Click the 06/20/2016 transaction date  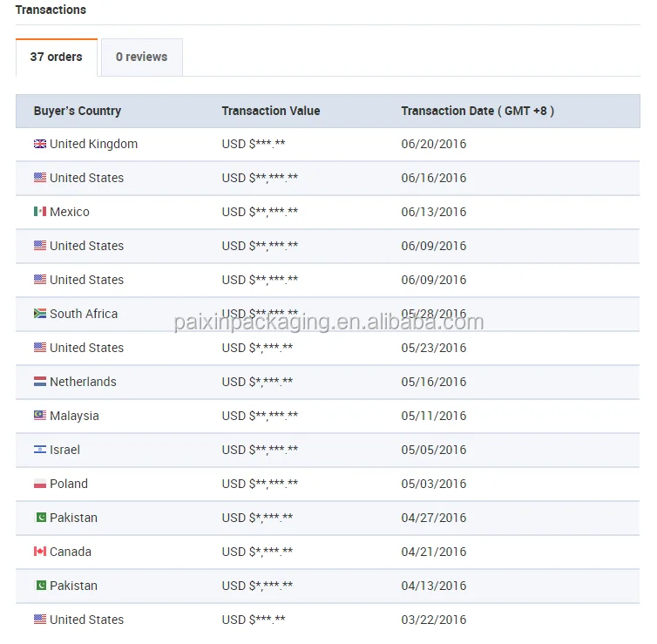coord(434,145)
